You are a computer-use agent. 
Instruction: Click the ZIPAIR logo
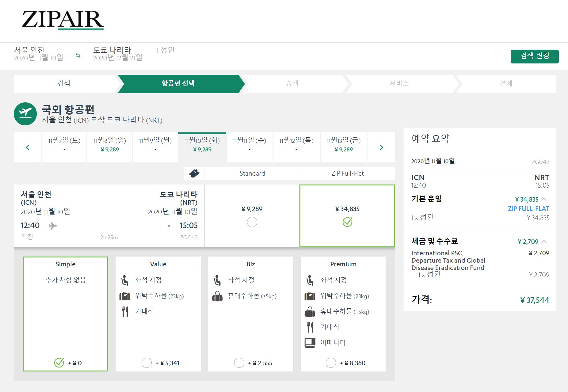[63, 20]
